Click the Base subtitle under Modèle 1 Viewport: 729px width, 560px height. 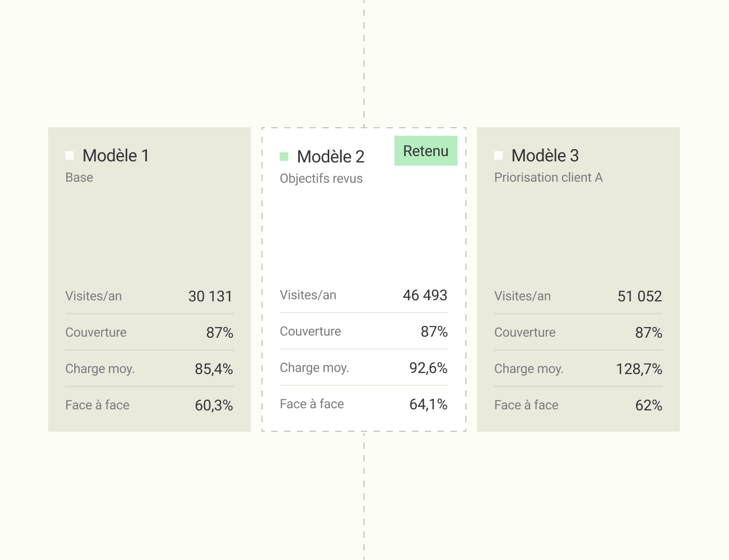[x=79, y=177]
